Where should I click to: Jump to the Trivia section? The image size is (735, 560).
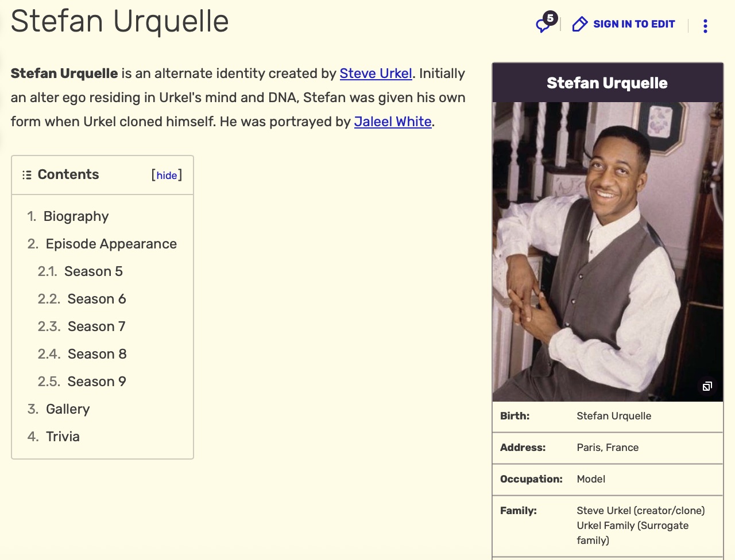[63, 437]
